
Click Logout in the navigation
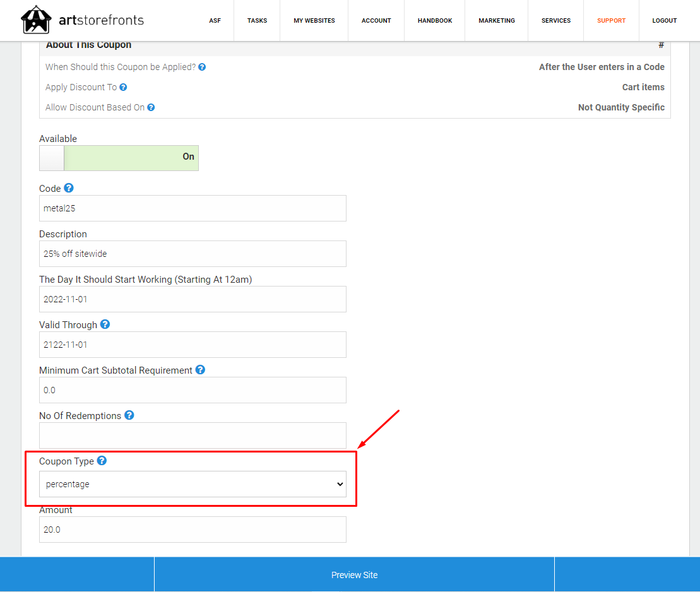[664, 21]
